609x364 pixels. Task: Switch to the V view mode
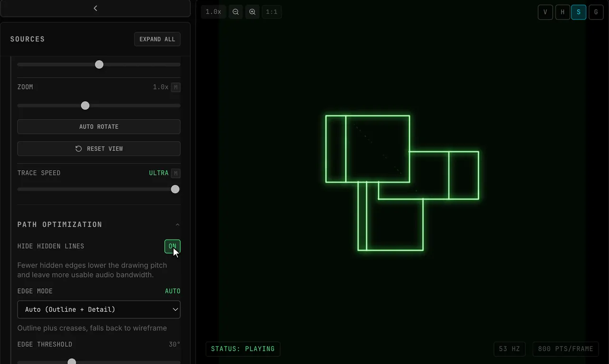(545, 12)
